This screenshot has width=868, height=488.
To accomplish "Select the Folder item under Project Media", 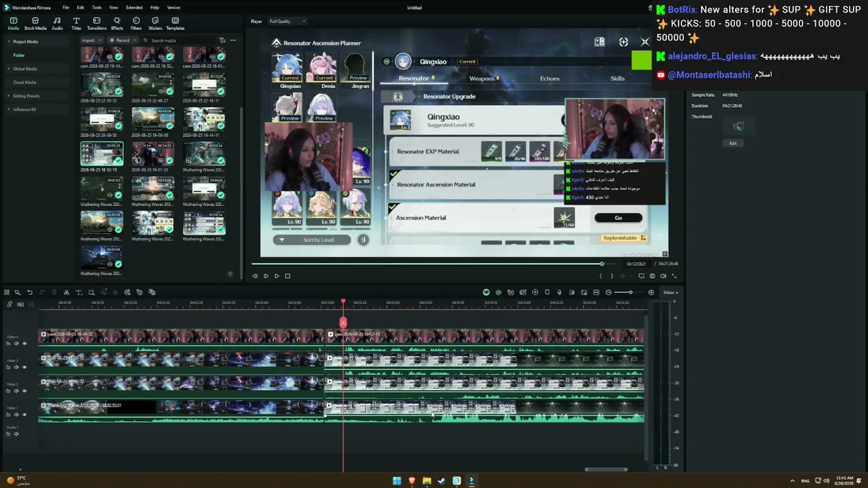I will (x=19, y=55).
